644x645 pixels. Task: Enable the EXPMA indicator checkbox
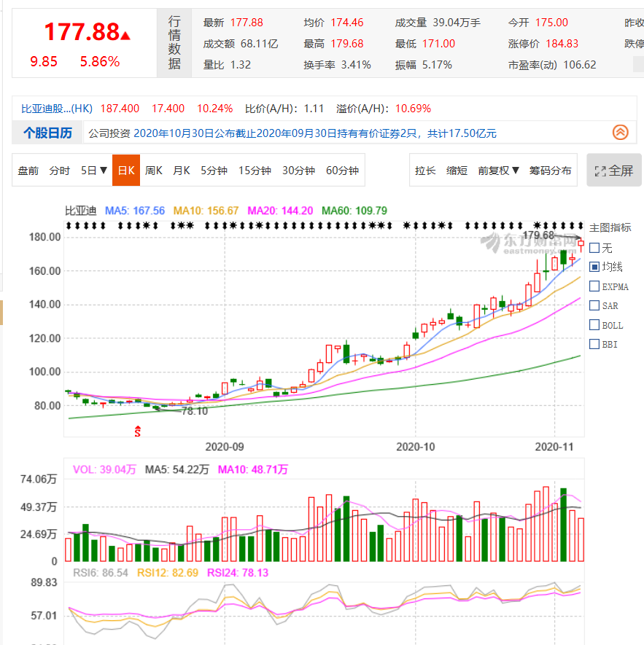(594, 286)
